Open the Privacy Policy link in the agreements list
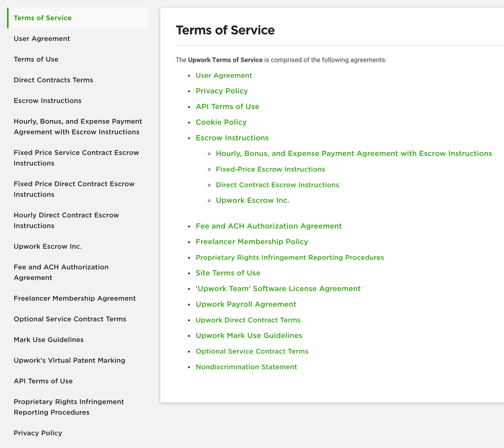504x448 pixels. [222, 91]
